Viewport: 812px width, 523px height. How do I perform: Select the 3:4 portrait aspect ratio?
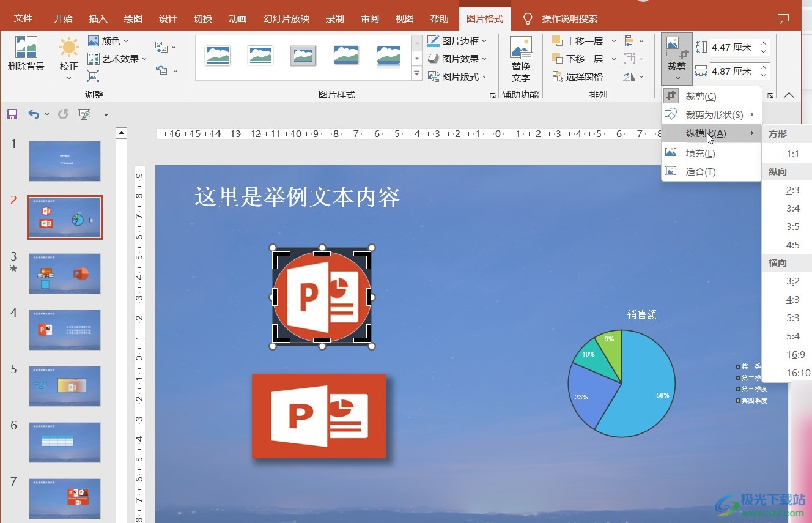(792, 209)
